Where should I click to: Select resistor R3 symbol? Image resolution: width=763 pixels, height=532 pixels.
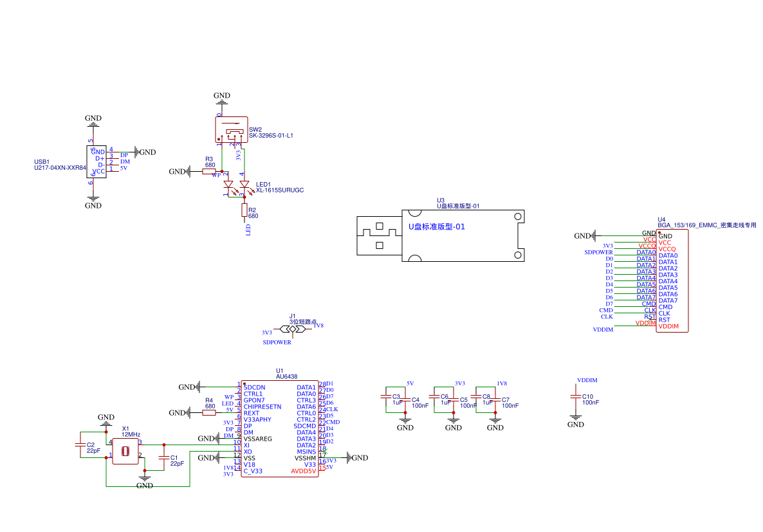208,171
